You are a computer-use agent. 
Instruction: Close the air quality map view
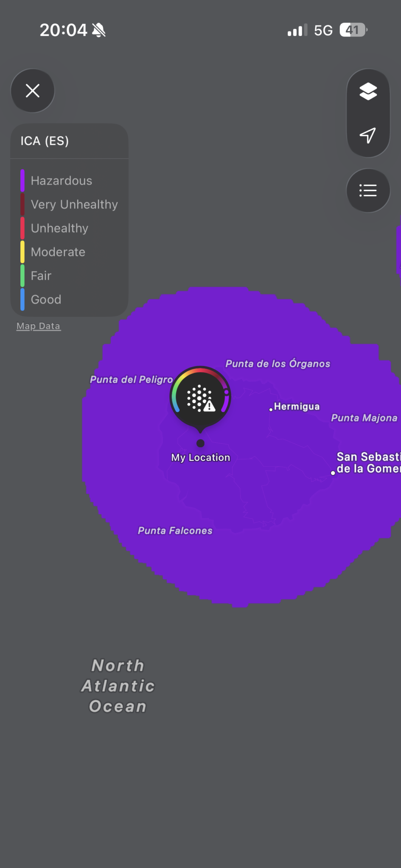(33, 91)
